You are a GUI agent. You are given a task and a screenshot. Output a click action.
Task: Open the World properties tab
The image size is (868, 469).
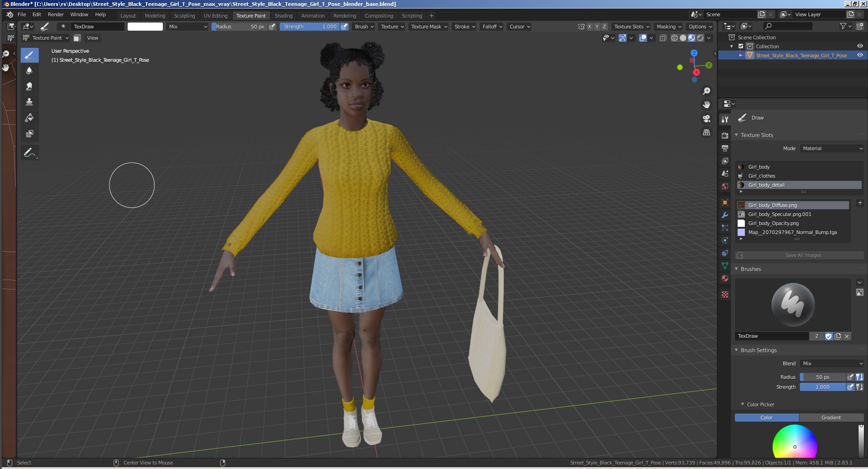tap(725, 186)
